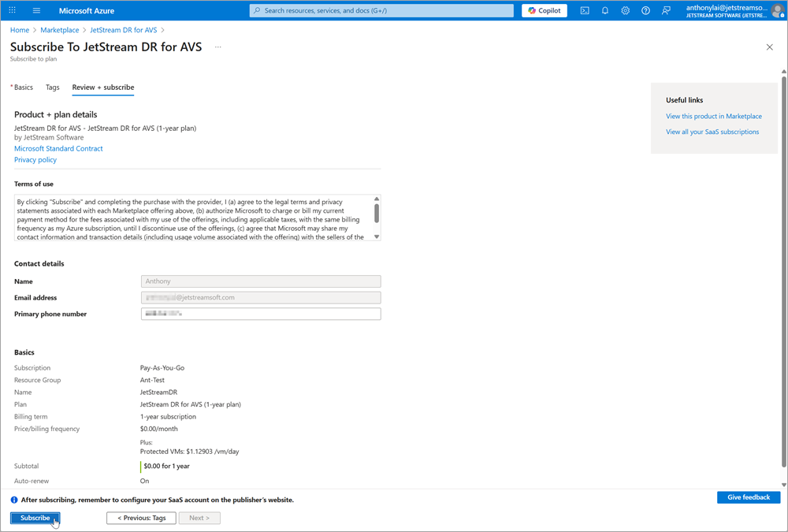
Task: Open the Privacy policy link
Action: click(35, 160)
